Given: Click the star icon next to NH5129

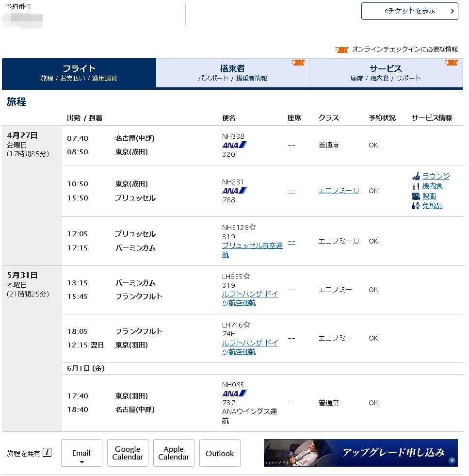Looking at the screenshot, I should [x=253, y=227].
